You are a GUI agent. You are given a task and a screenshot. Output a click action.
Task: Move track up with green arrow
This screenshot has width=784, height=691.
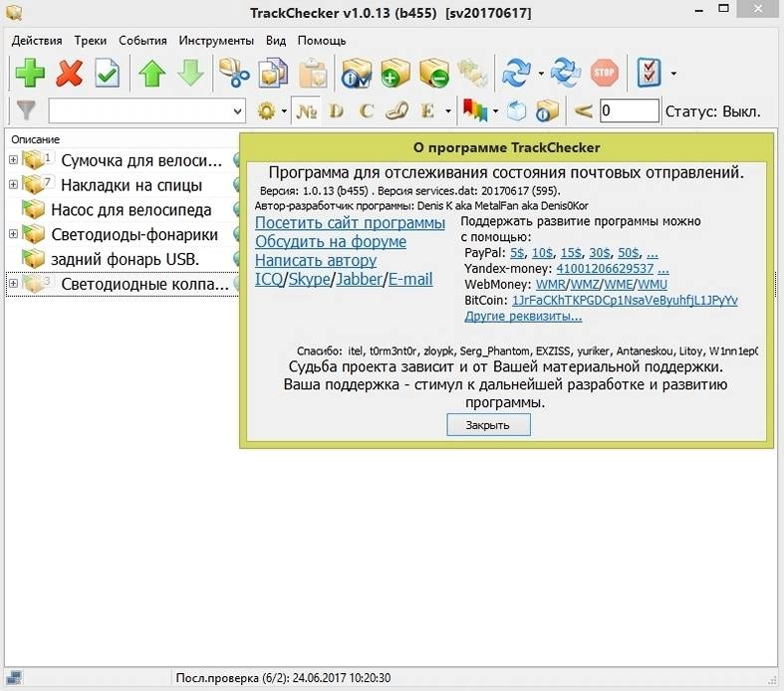pos(152,74)
